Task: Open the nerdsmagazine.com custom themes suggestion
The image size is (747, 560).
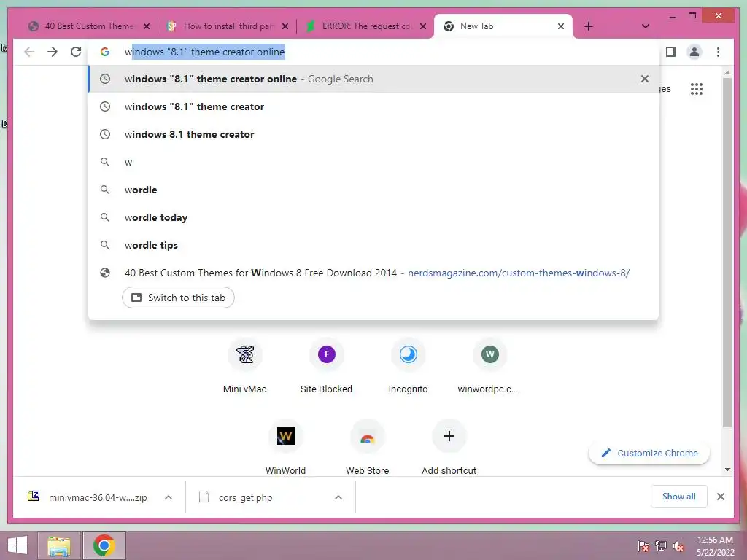Action: click(374, 273)
